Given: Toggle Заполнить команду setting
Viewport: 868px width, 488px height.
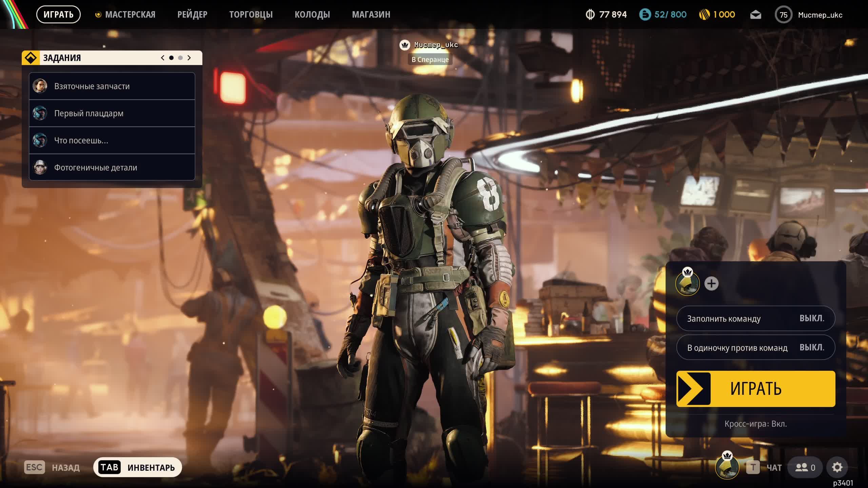Looking at the screenshot, I should pos(755,319).
